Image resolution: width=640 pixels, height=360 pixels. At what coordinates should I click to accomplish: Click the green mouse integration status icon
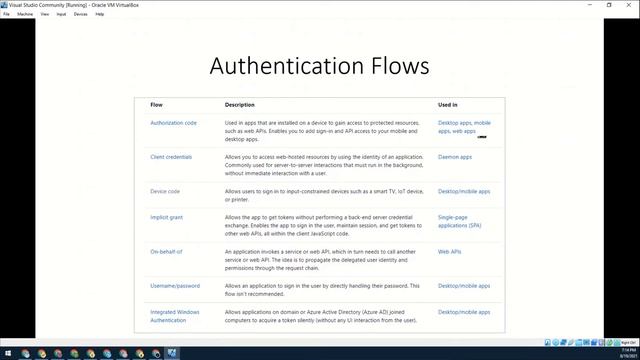coord(610,342)
